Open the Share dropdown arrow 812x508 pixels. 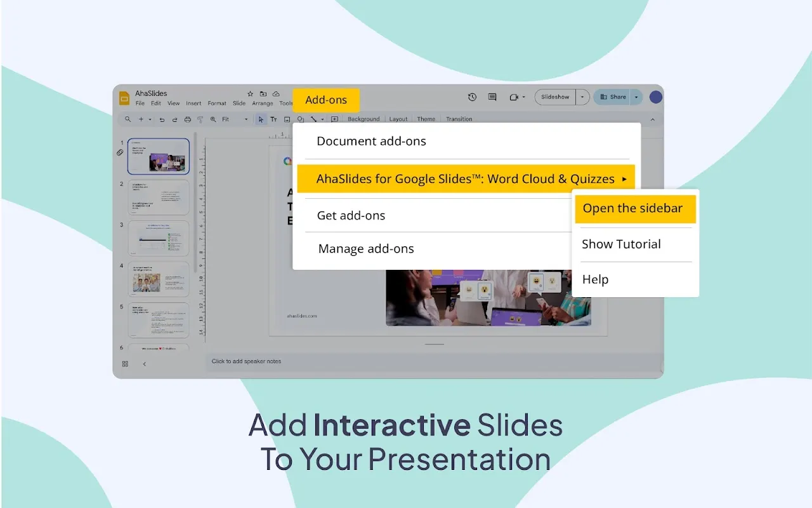pos(636,97)
